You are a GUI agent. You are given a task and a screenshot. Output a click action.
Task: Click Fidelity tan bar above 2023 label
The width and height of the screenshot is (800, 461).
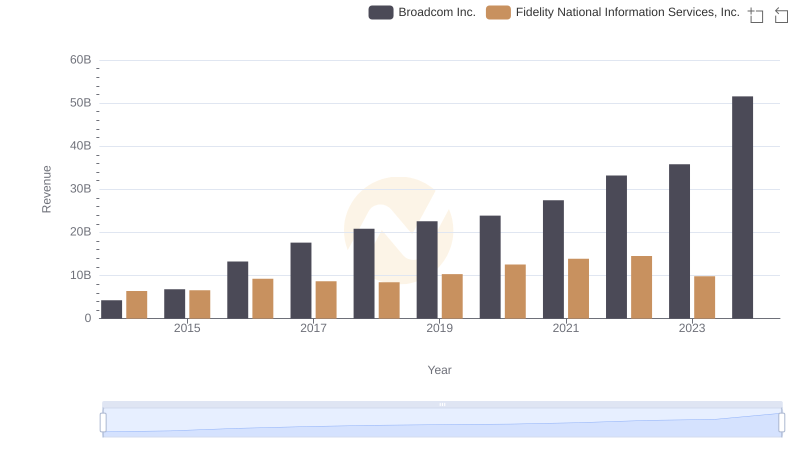point(705,297)
